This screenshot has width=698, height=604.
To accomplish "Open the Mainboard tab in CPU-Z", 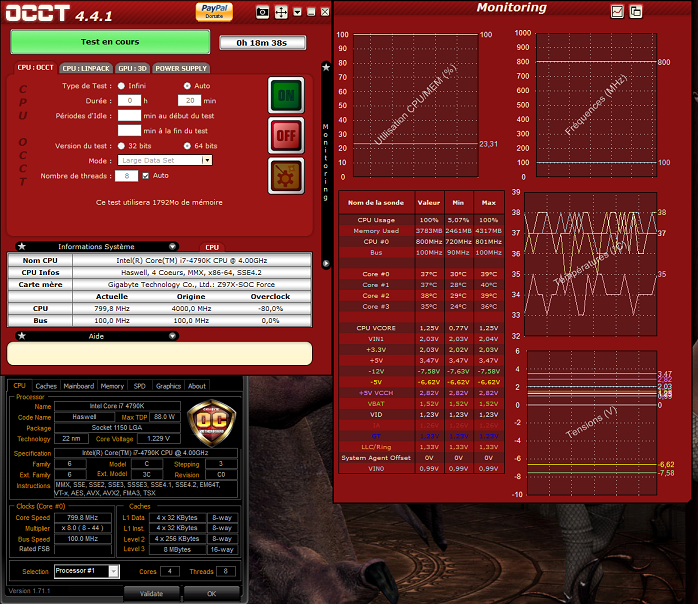I will click(x=79, y=386).
